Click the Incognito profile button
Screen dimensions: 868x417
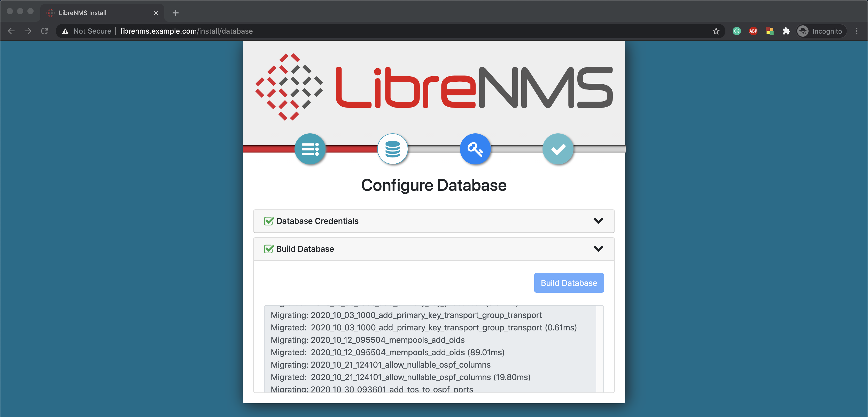tap(821, 31)
